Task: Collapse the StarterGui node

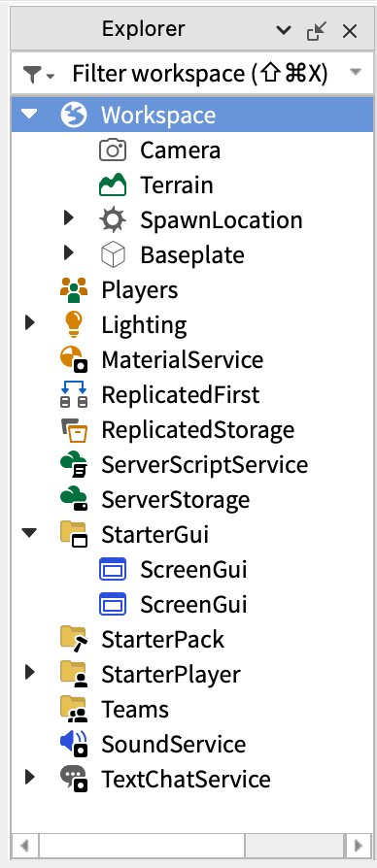Action: [29, 534]
